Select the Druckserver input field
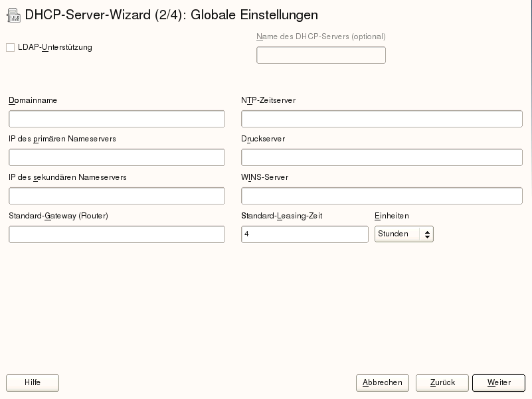This screenshot has height=399, width=532. click(x=382, y=157)
